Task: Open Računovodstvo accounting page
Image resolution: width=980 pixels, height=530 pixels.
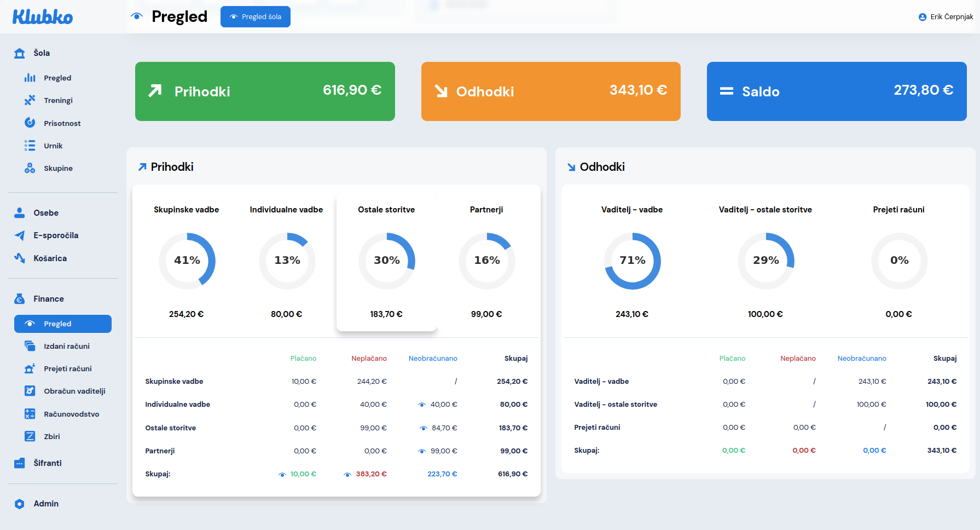Action: [71, 414]
